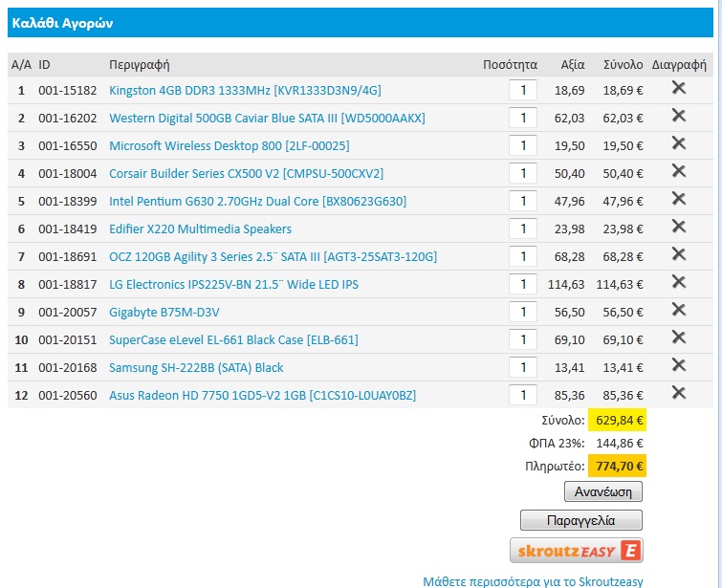722x588 pixels.
Task: Edit quantity for SuperCase eLevel EL-661
Action: click(x=523, y=339)
